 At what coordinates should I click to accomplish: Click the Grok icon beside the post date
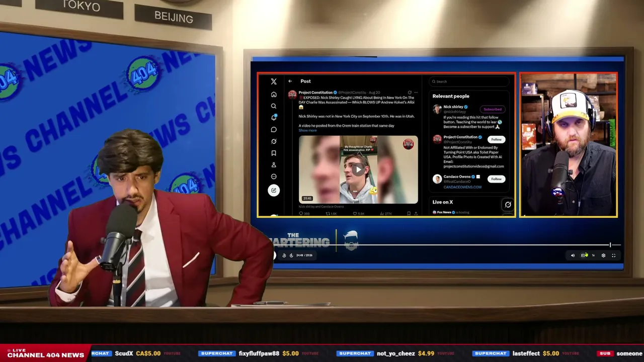[410, 93]
